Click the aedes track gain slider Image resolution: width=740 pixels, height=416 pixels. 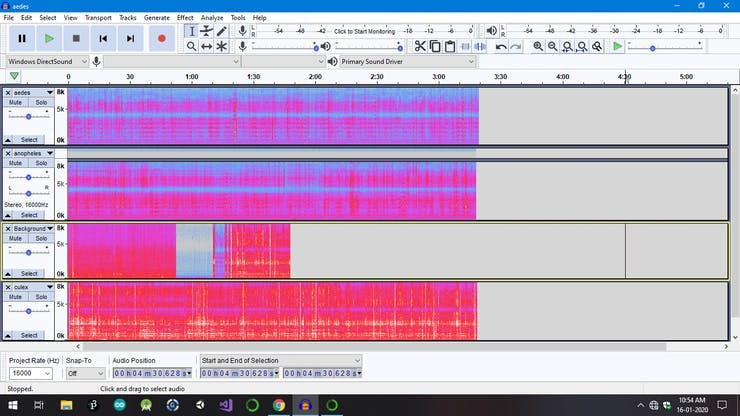pos(29,116)
